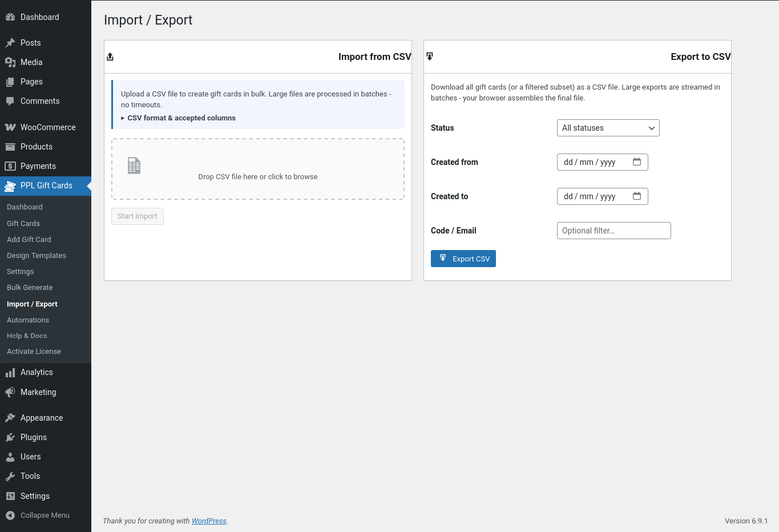The width and height of the screenshot is (779, 532).
Task: Open Activate License submenu item
Action: 34,352
